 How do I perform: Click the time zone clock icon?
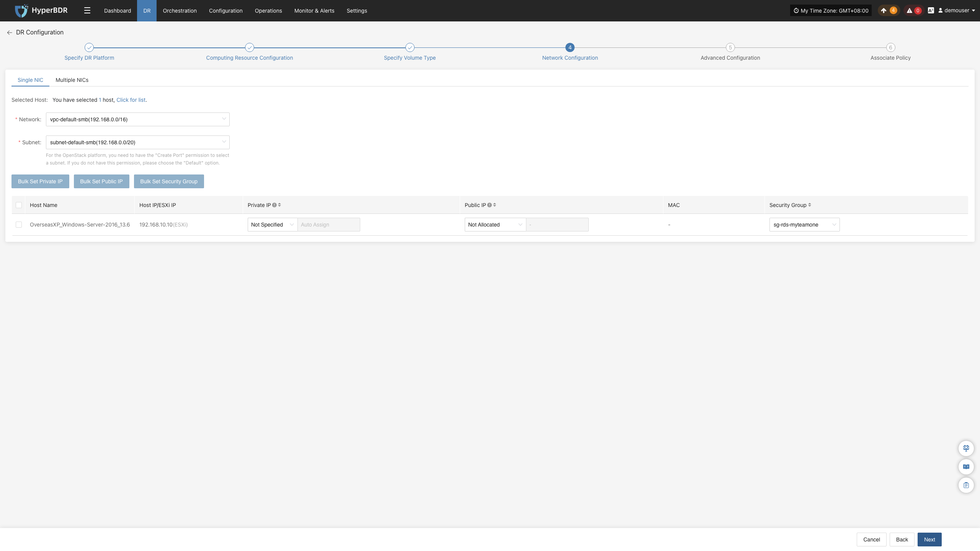click(x=796, y=11)
